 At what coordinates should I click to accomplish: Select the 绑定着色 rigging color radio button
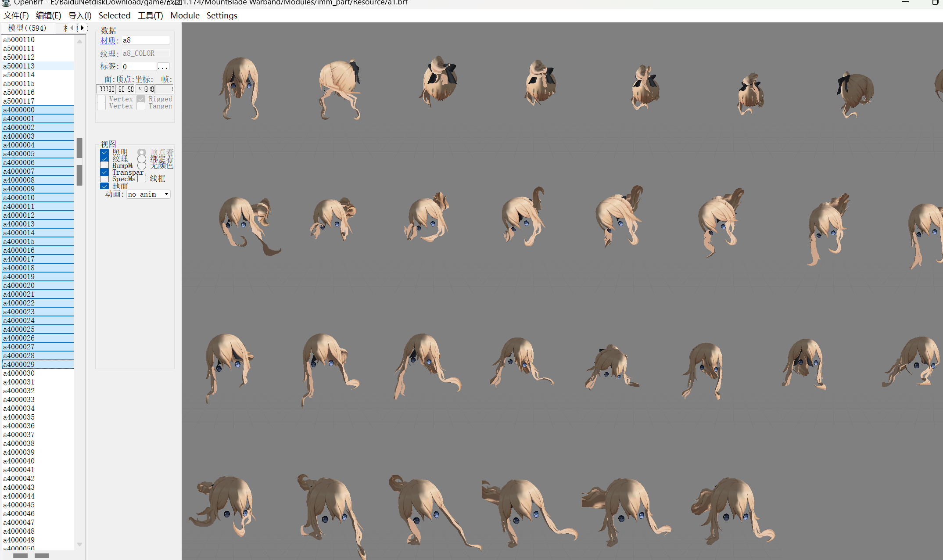(x=142, y=159)
